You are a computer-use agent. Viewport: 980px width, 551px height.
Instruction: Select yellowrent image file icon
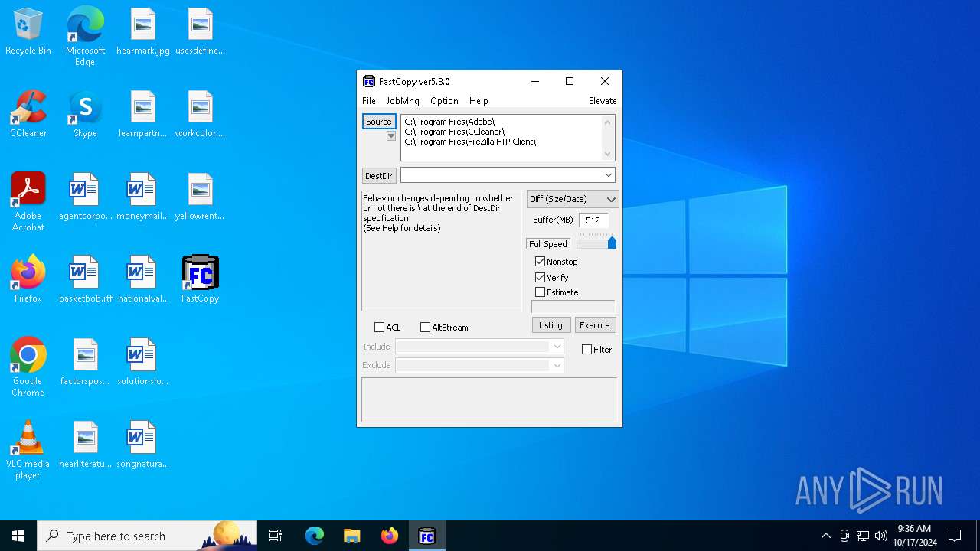(200, 197)
